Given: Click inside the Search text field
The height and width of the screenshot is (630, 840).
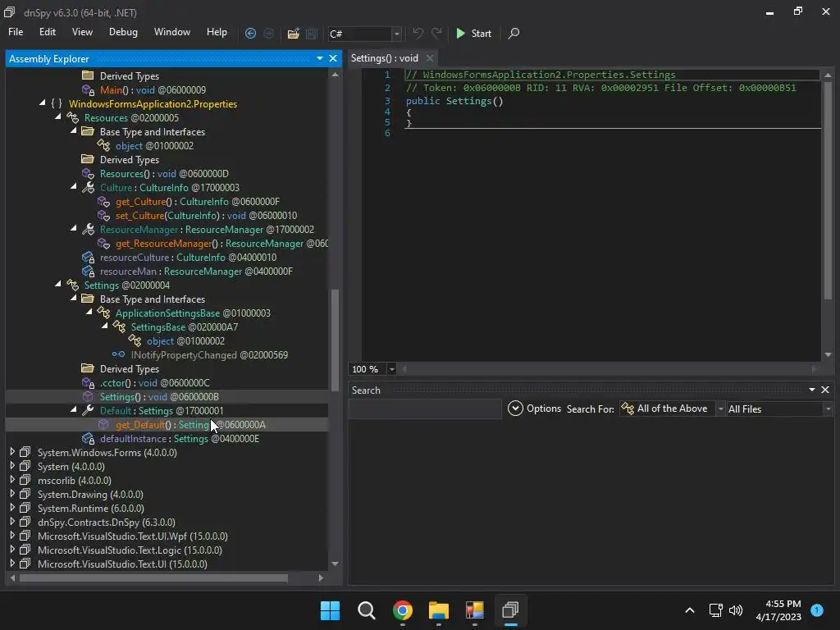Looking at the screenshot, I should (424, 409).
